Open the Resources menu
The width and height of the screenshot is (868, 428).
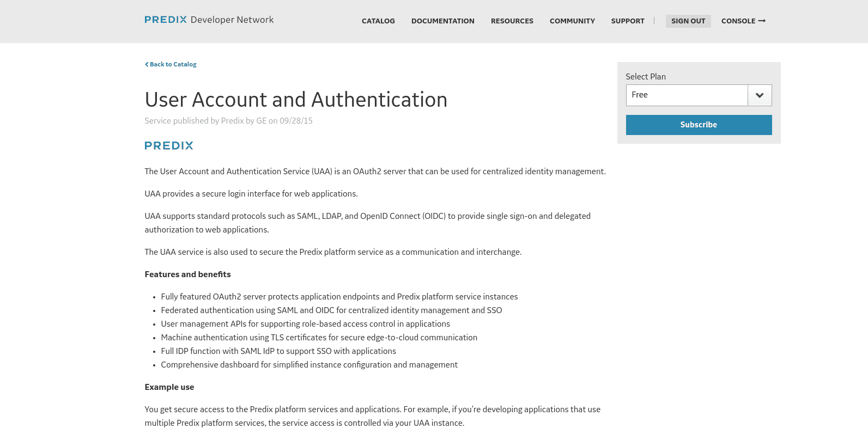coord(512,21)
